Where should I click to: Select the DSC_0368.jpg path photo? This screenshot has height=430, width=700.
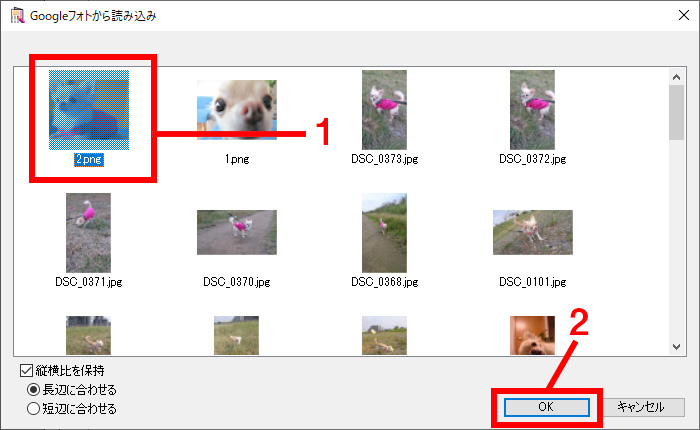pos(384,233)
